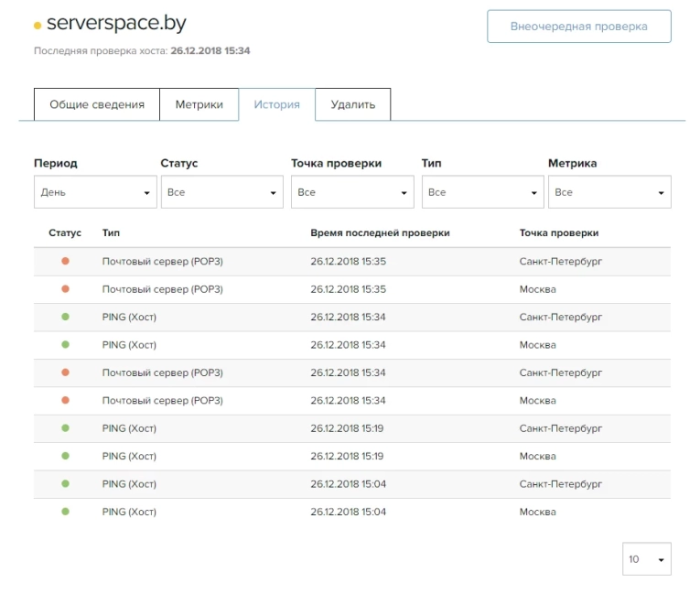Image resolution: width=700 pixels, height=594 pixels.
Task: Select the История tab
Action: [x=276, y=104]
